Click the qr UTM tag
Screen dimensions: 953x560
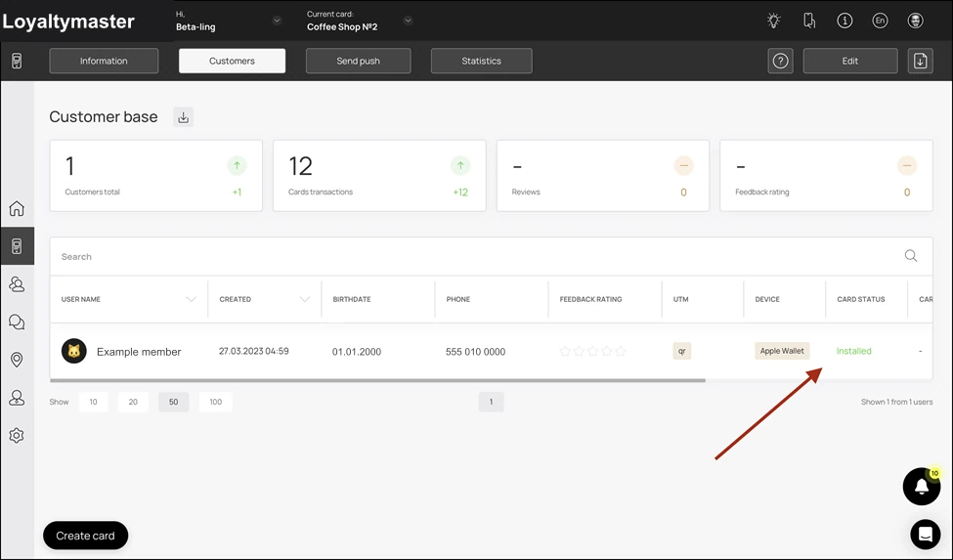click(682, 351)
